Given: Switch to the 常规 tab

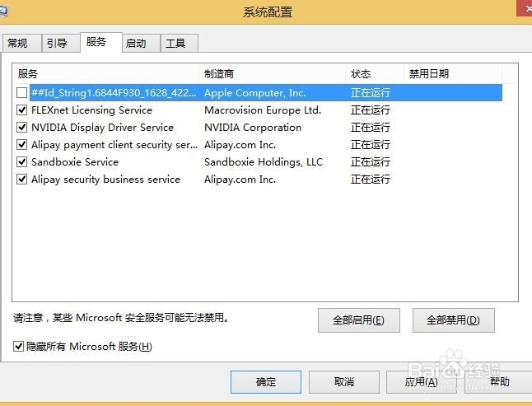Looking at the screenshot, I should 17,44.
